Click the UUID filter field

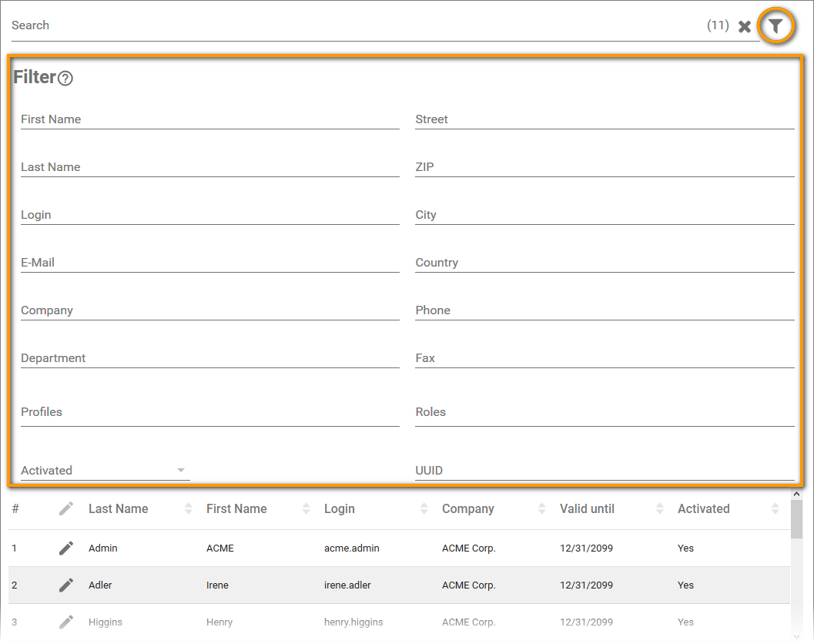(x=605, y=471)
